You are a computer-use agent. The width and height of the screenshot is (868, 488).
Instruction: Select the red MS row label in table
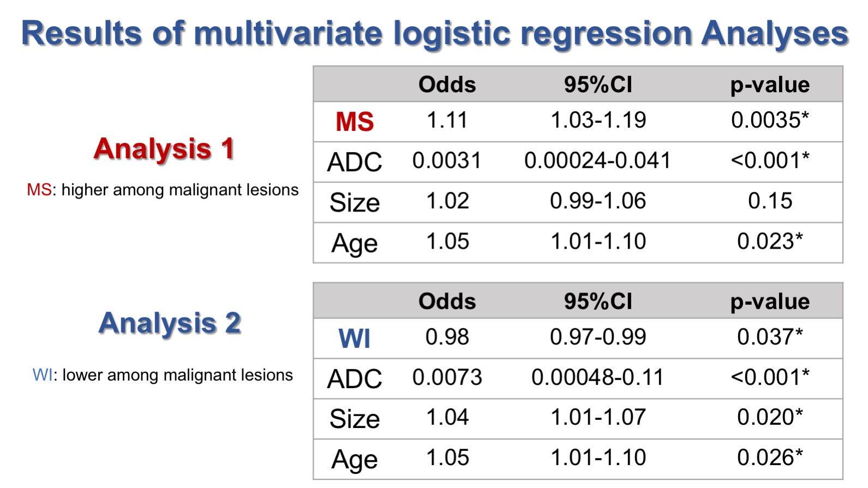[355, 122]
